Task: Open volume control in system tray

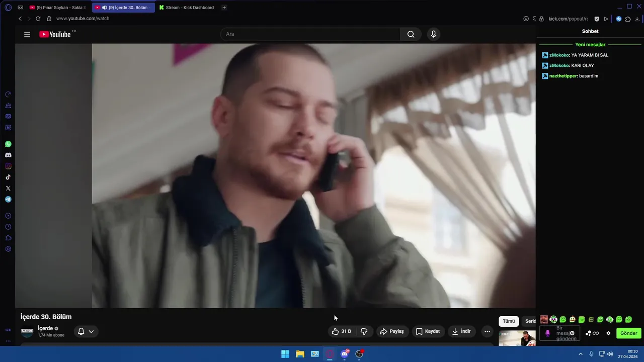Action: point(610,354)
